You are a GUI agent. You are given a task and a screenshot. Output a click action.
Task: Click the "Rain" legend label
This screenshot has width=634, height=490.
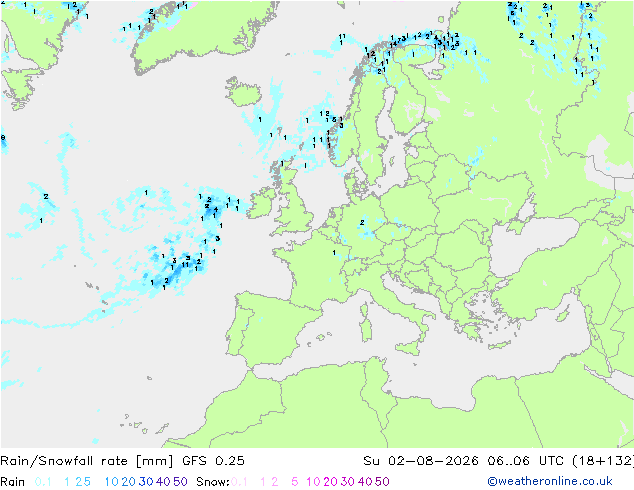[13, 482]
